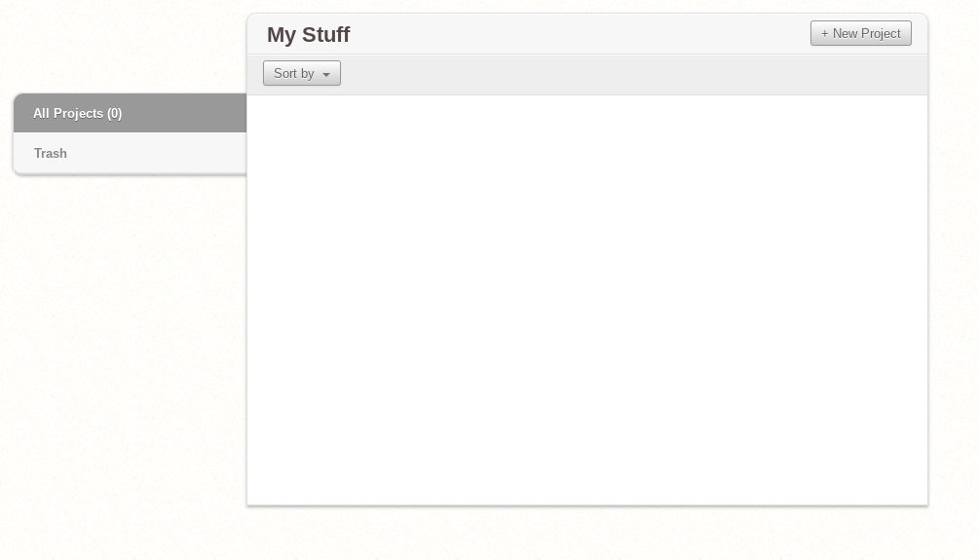
Task: Click the My Stuff heading
Action: point(308,34)
